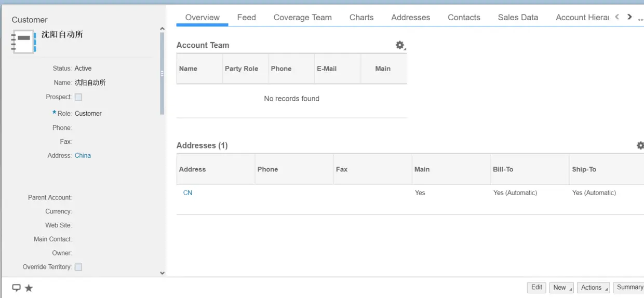Click the feed comment bubble icon
Image resolution: width=644 pixels, height=298 pixels.
[x=16, y=288]
